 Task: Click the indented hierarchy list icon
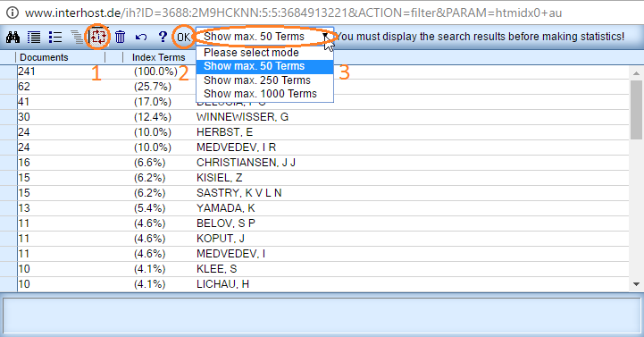coord(77,37)
